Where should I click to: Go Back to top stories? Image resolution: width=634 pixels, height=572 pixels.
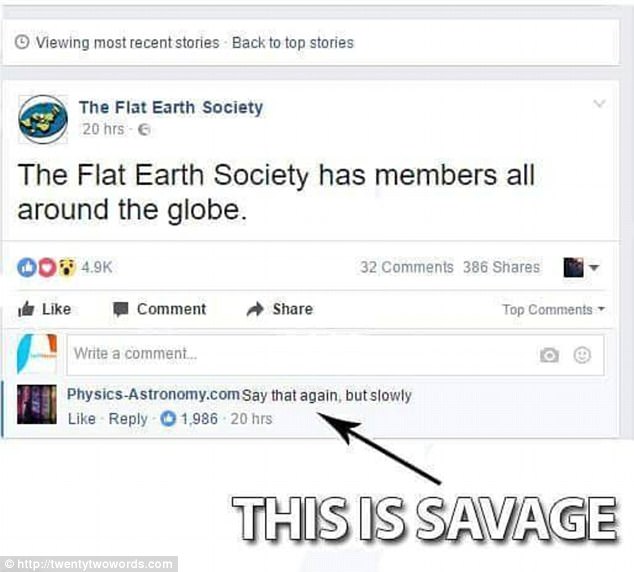click(x=293, y=42)
